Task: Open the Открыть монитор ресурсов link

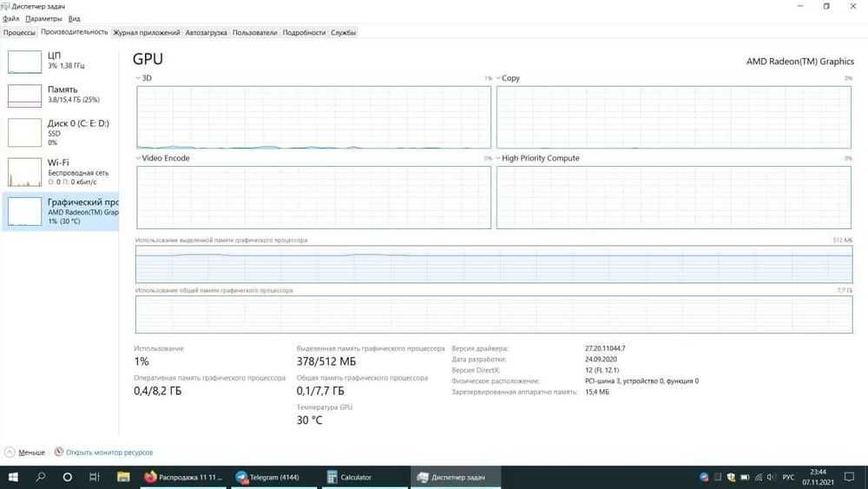Action: point(109,453)
